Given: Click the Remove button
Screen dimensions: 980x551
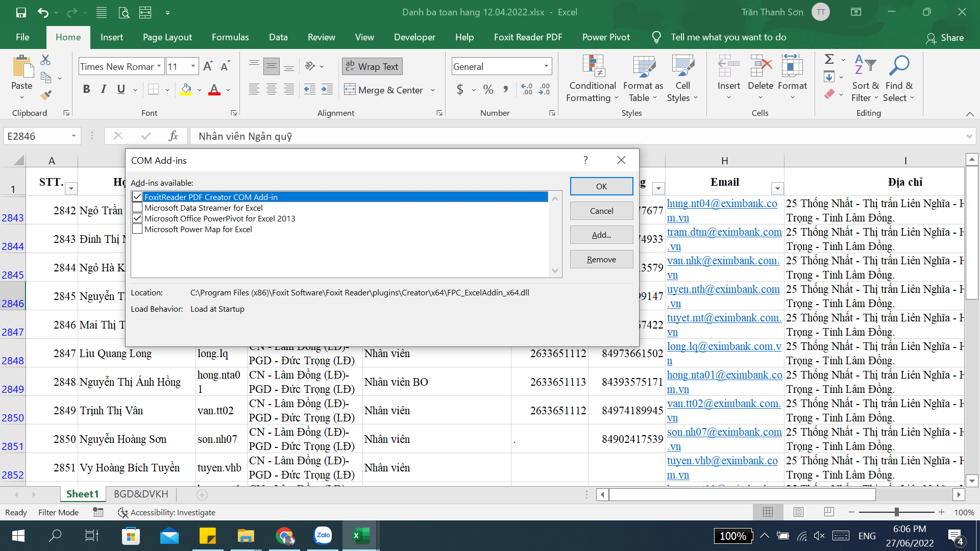Looking at the screenshot, I should 601,259.
